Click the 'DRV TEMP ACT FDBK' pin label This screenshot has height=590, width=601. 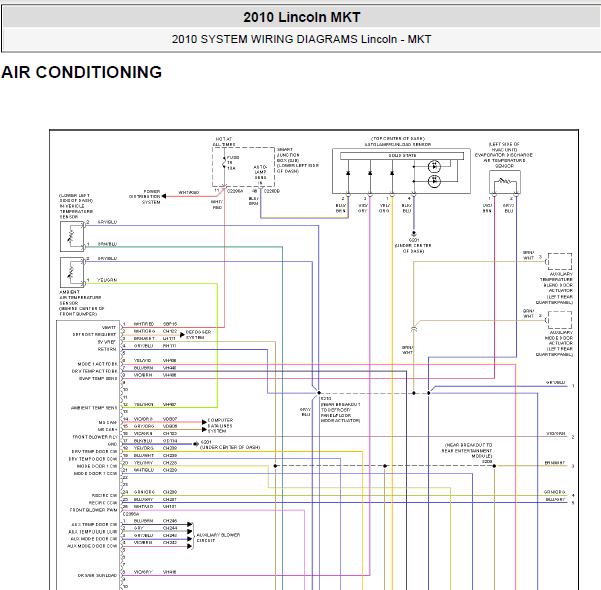pyautogui.click(x=94, y=371)
